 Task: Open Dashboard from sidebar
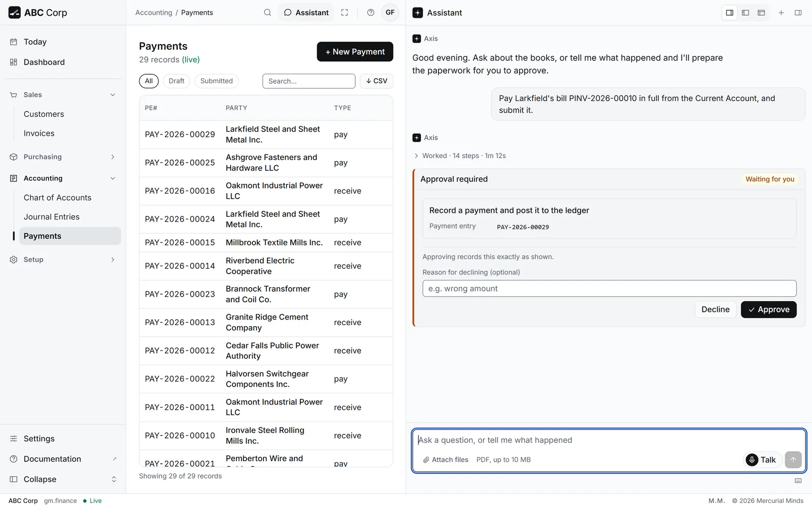pos(63,62)
